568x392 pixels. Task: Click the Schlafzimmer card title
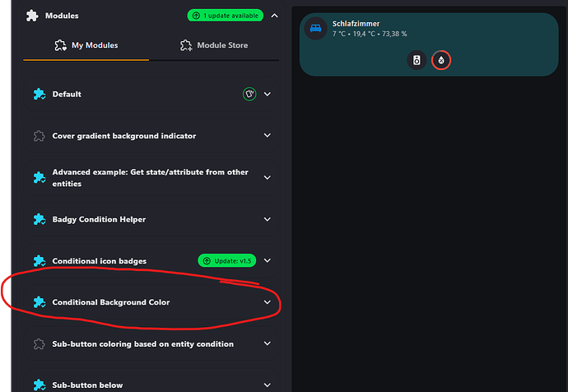356,24
